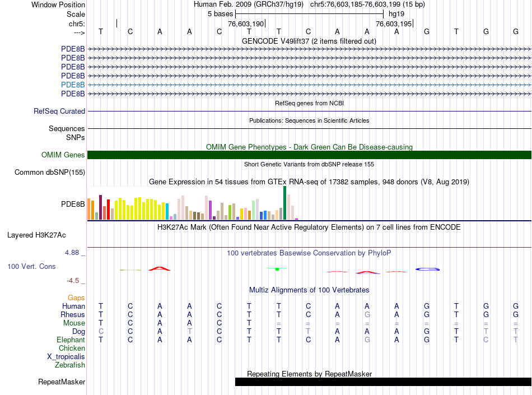Click the 100 Vert. Cons label
The width and height of the screenshot is (532, 395).
pos(31,267)
